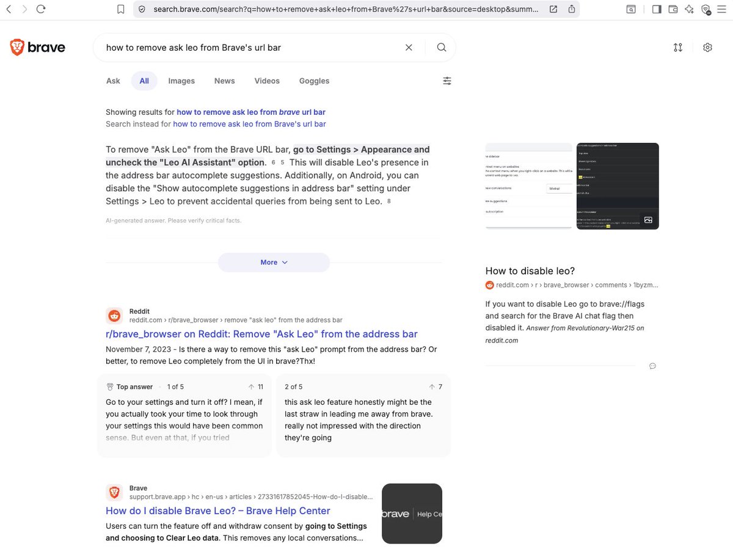Open the browser hamburger menu

click(723, 9)
